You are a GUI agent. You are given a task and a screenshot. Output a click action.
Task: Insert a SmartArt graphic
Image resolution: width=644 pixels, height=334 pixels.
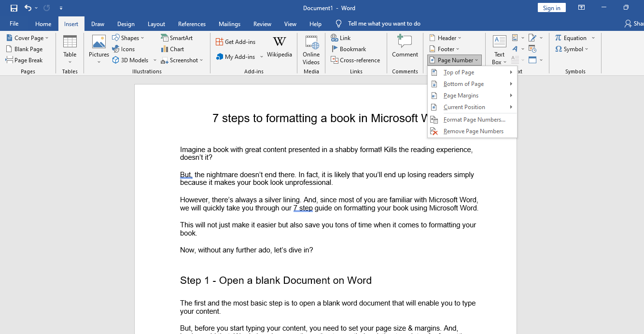[x=177, y=38]
